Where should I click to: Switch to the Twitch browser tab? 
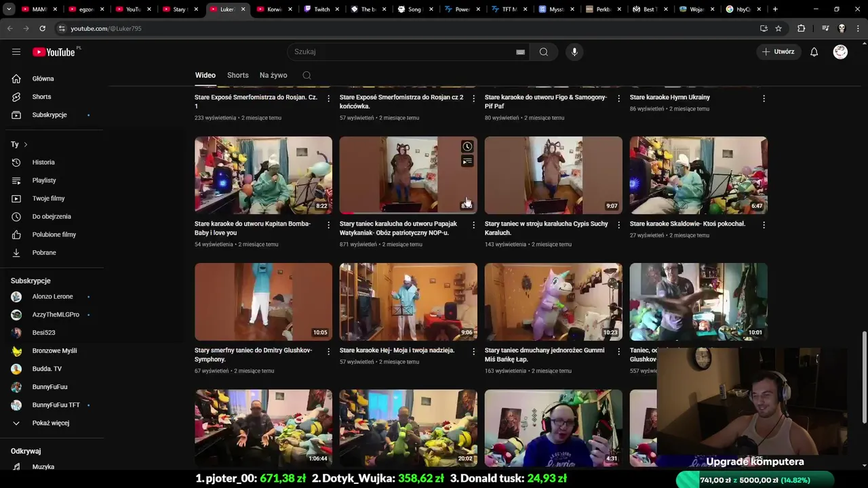click(321, 9)
